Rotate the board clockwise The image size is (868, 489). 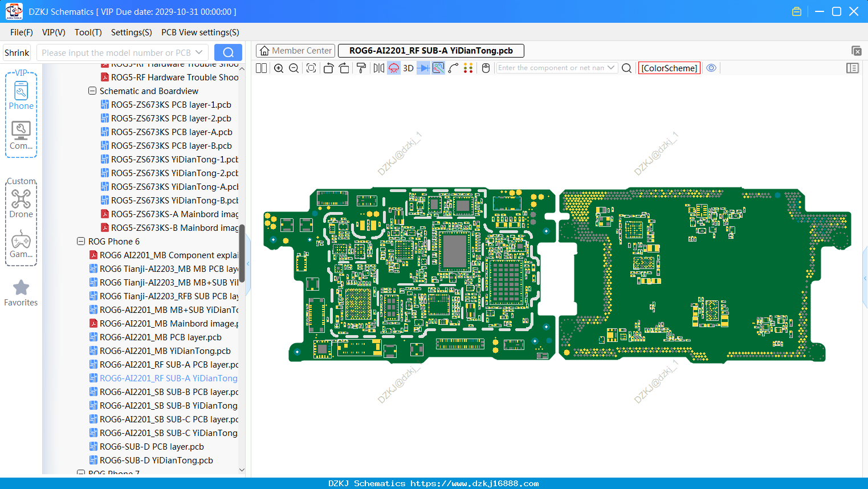344,68
